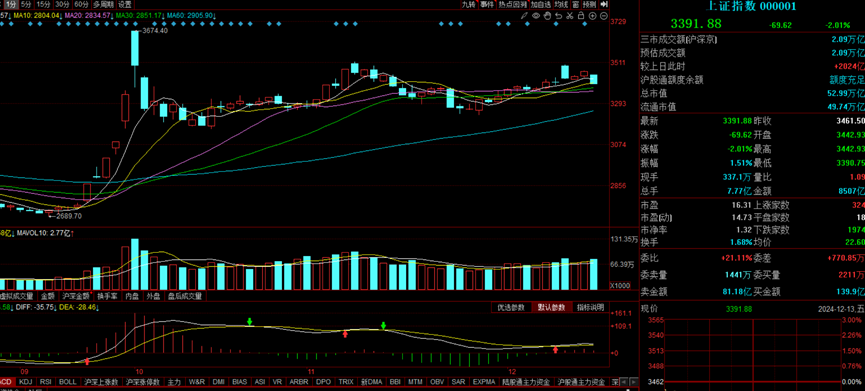Activate the hand pan tool
The image size is (865, 391).
pos(547,15)
